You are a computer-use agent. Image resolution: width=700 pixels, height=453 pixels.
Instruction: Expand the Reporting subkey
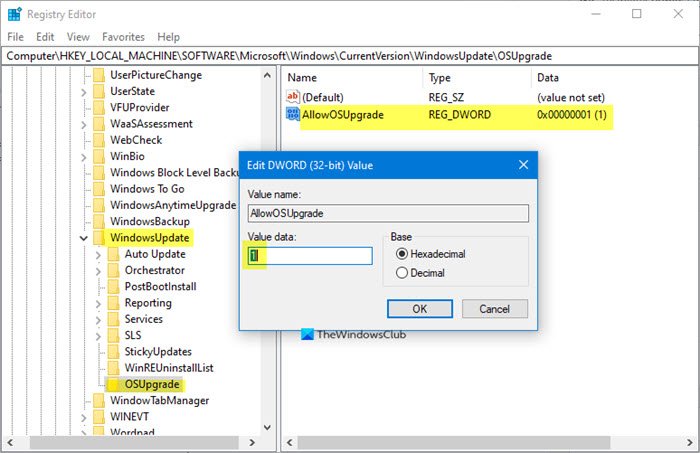pos(98,303)
